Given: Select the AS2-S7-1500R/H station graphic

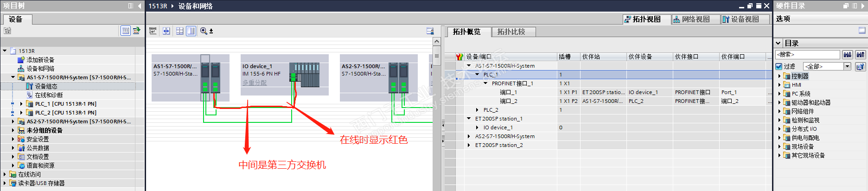Looking at the screenshot, I should pos(379,78).
